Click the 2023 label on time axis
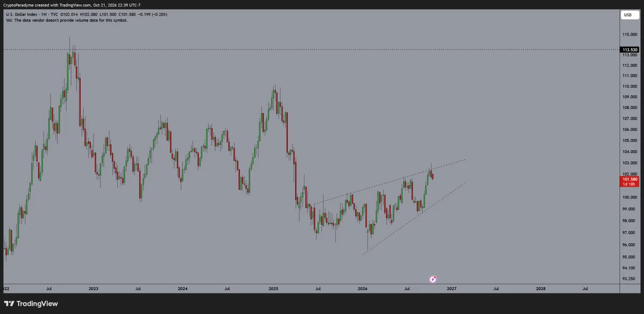The height and width of the screenshot is (314, 644). coord(93,288)
